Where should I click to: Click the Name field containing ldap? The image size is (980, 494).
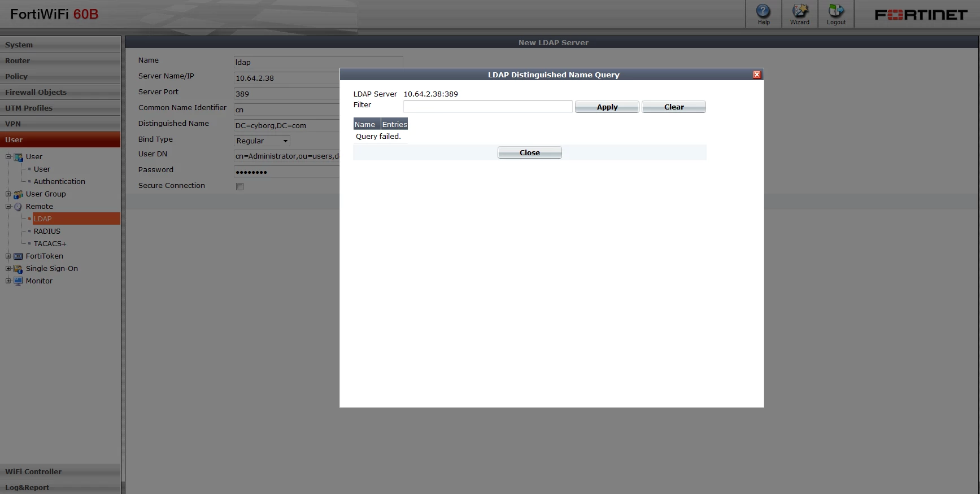click(x=319, y=62)
